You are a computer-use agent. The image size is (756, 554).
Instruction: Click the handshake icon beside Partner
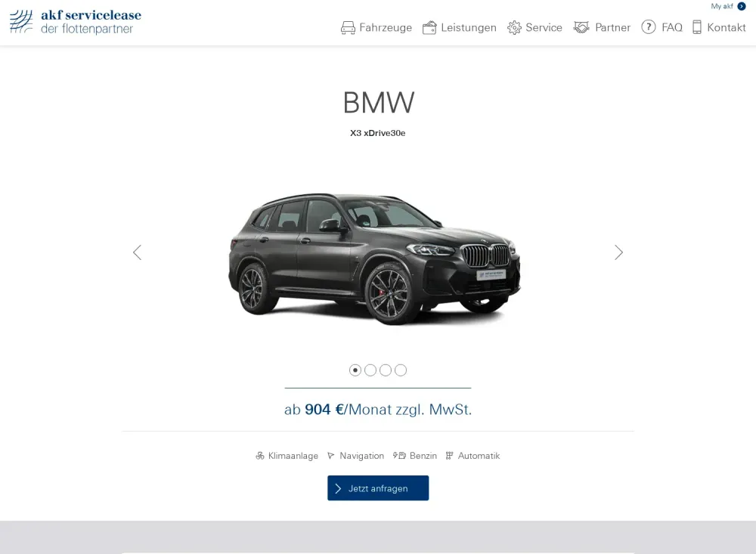pos(581,27)
